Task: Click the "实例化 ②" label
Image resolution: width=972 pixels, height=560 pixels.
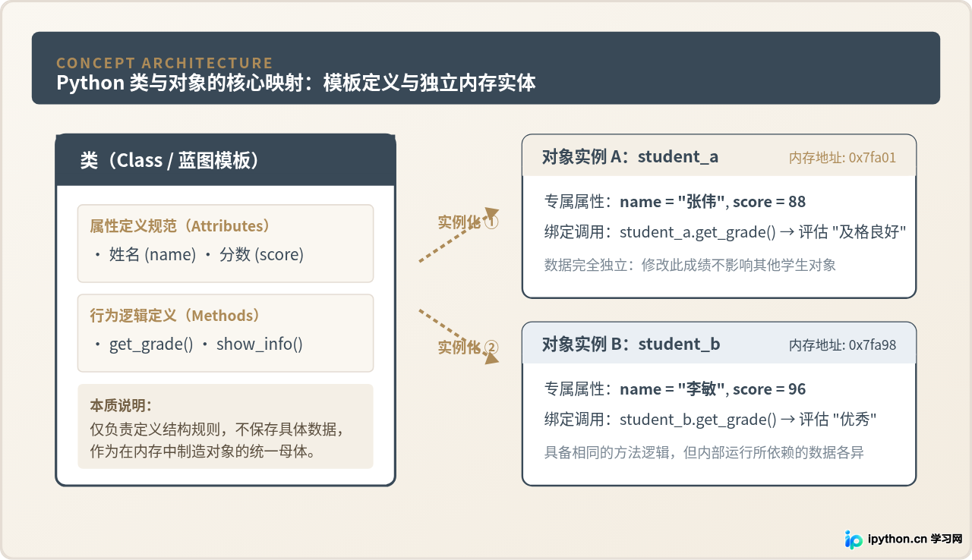Action: 468,348
